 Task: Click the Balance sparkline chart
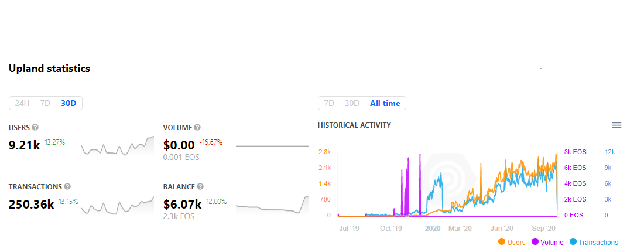coord(272,205)
